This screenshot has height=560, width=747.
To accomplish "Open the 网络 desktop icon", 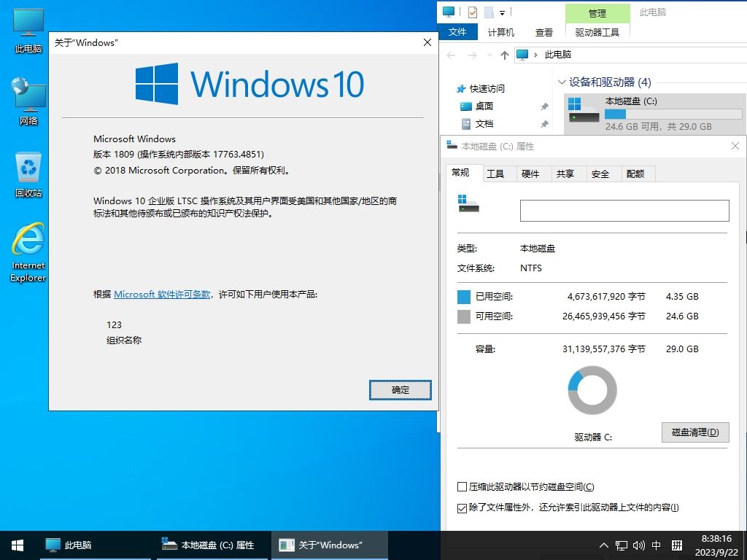I will (27, 98).
